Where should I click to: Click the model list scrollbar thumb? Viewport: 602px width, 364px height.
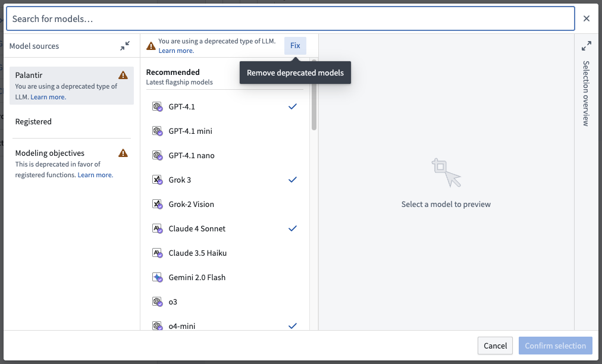coord(314,95)
